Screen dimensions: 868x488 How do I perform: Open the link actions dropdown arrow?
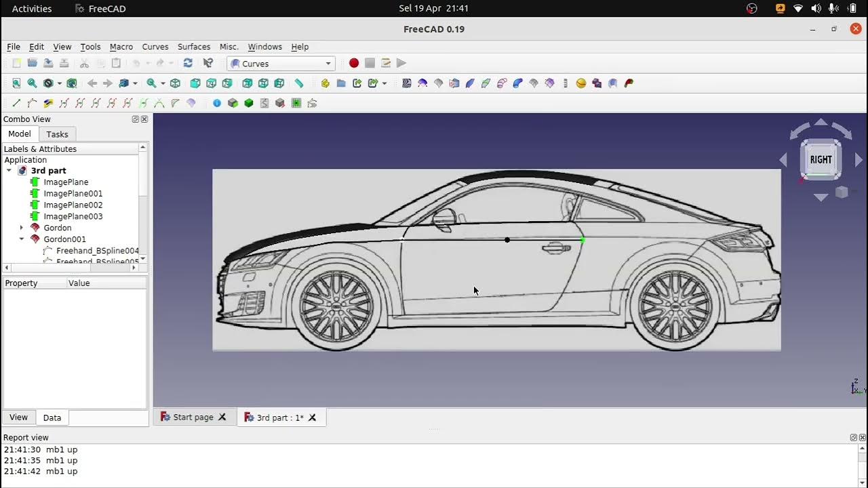384,83
